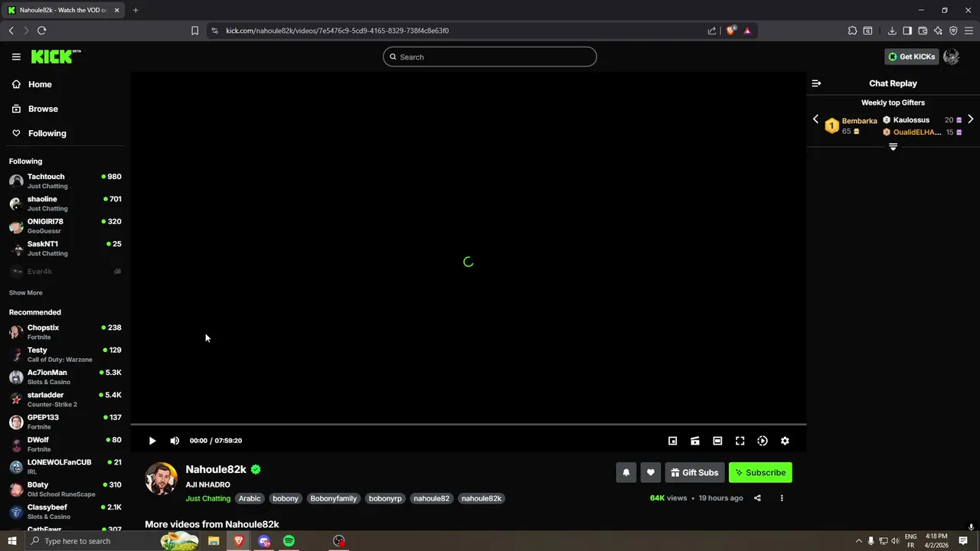Screen dimensions: 980x551
Task: Open the three-dot more options menu
Action: point(782,498)
